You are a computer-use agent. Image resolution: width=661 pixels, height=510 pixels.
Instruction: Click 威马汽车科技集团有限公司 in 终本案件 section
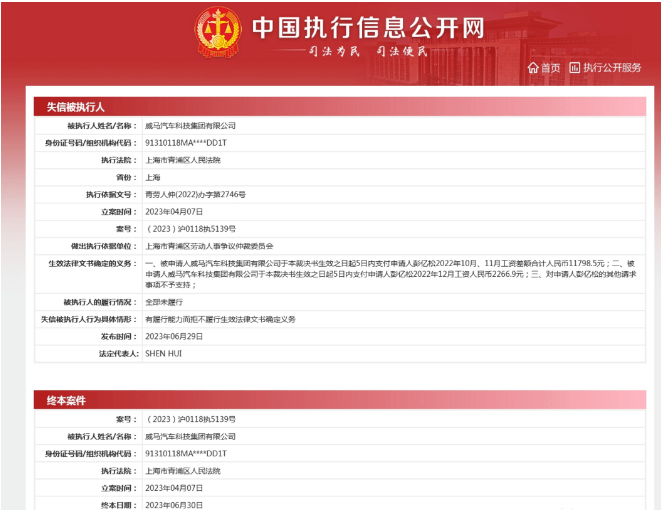190,437
